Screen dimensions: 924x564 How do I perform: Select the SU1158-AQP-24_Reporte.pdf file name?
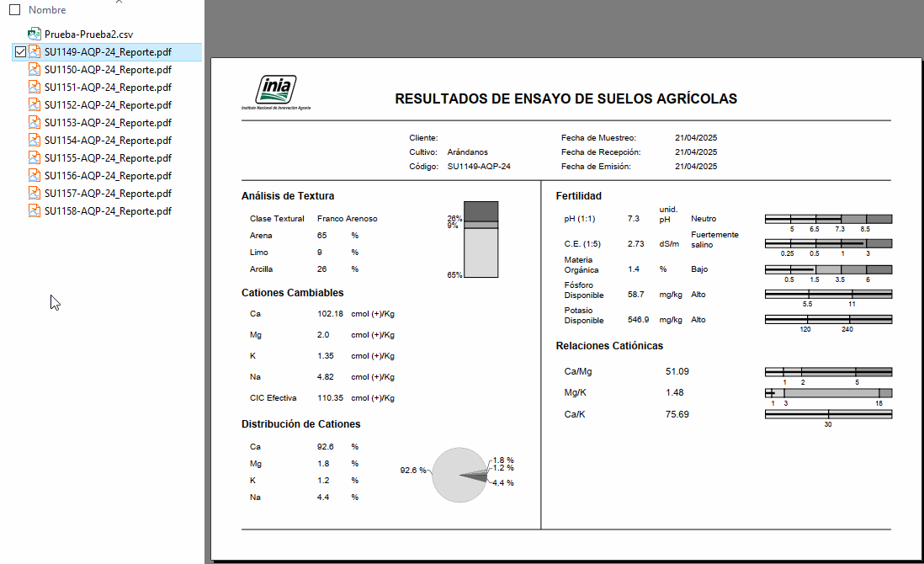(108, 211)
